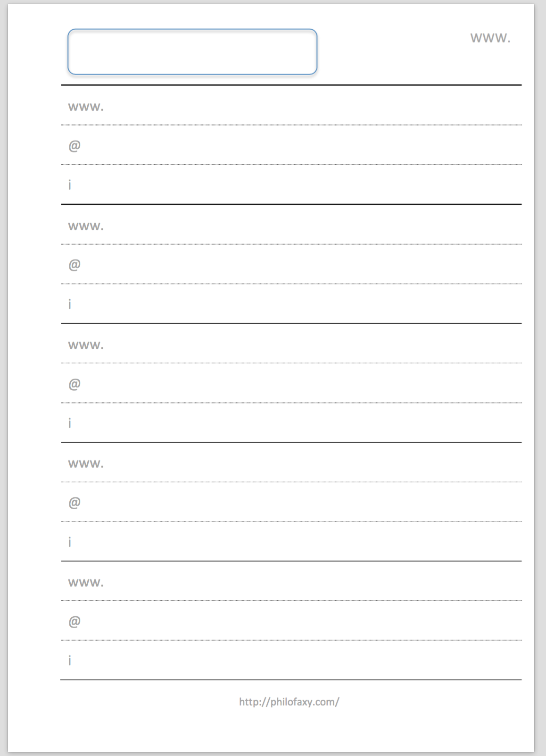Click the i info symbol in the first entry block
This screenshot has height=756, width=546.
click(70, 185)
